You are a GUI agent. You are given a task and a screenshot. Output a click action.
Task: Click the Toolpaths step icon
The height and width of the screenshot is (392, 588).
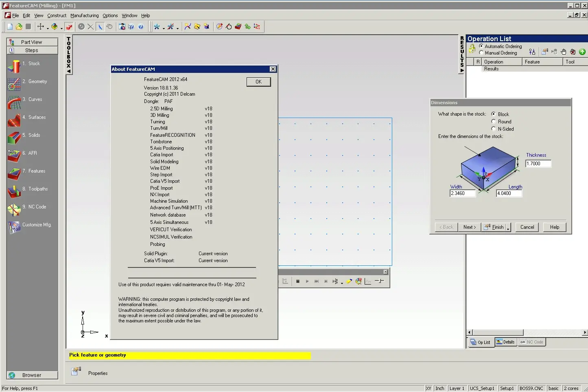tap(14, 191)
